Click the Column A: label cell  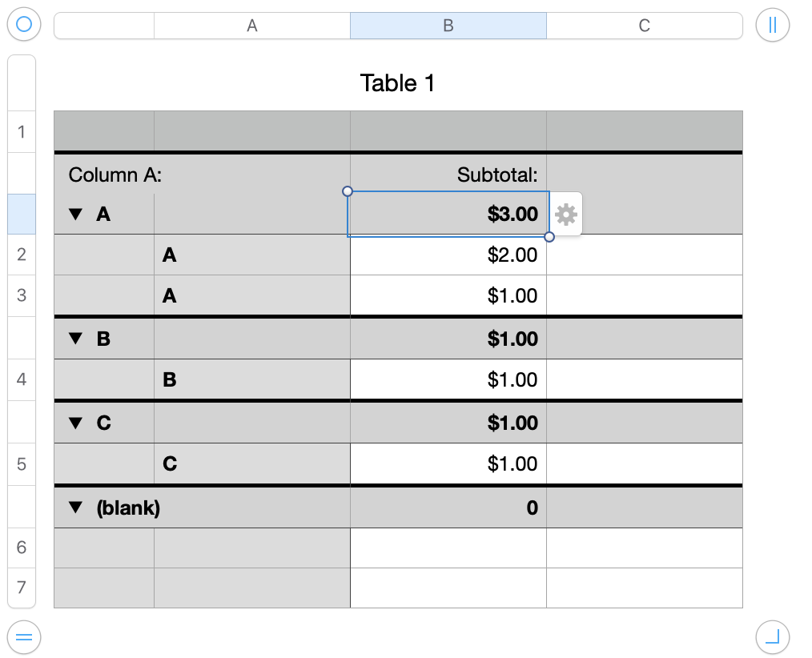tap(115, 175)
